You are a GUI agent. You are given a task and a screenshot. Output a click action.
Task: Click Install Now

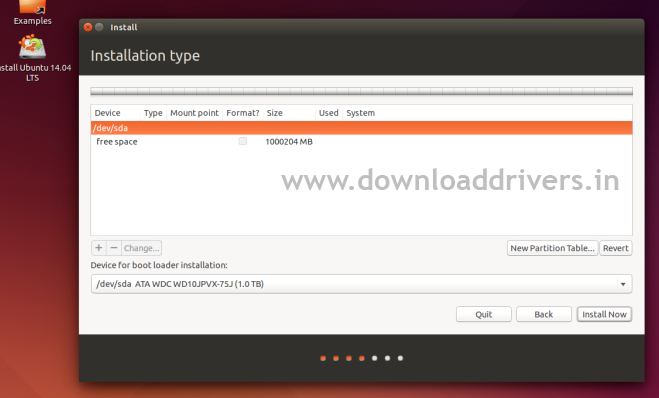click(604, 314)
